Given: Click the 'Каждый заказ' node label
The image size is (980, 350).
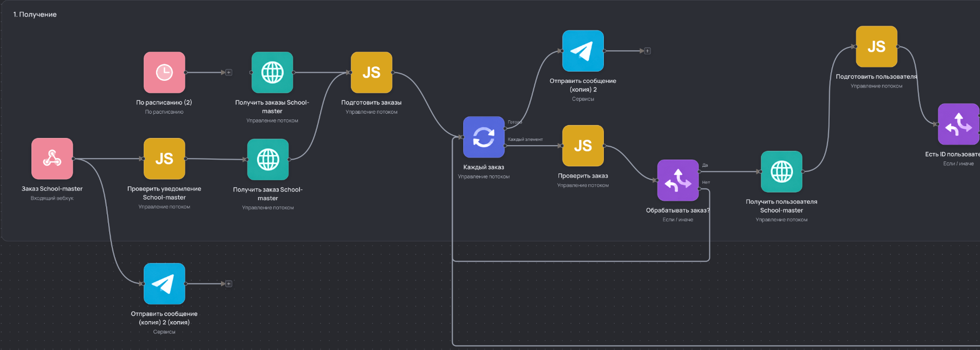Looking at the screenshot, I should click(x=484, y=167).
